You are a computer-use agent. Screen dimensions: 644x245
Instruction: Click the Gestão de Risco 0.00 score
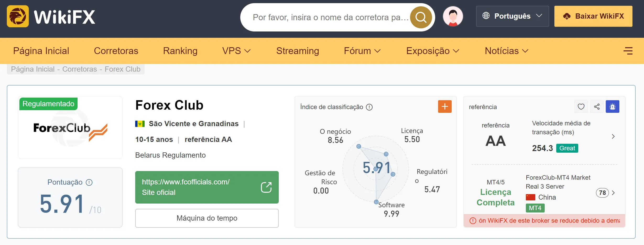[321, 182]
